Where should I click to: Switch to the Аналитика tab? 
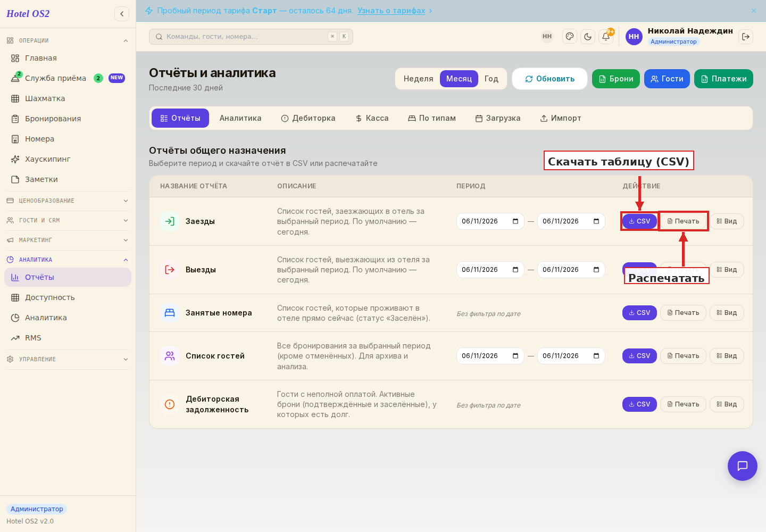pyautogui.click(x=240, y=118)
